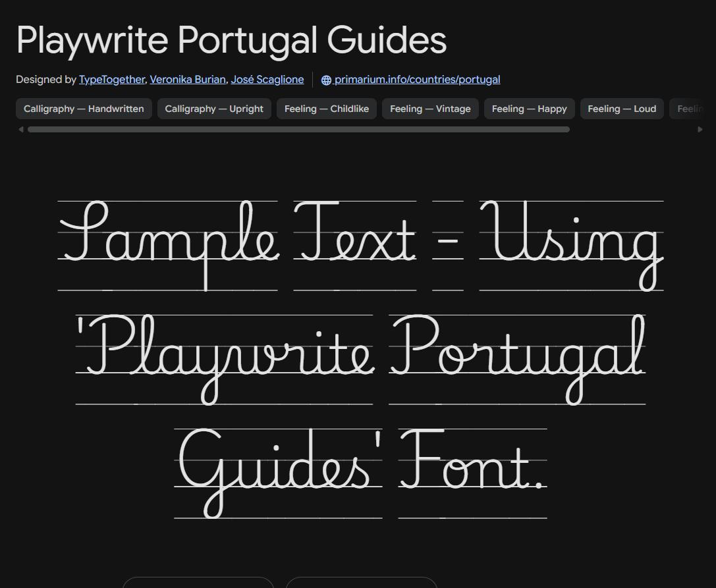The height and width of the screenshot is (588, 716).
Task: Open the Veronika Burian designer link
Action: click(x=188, y=80)
